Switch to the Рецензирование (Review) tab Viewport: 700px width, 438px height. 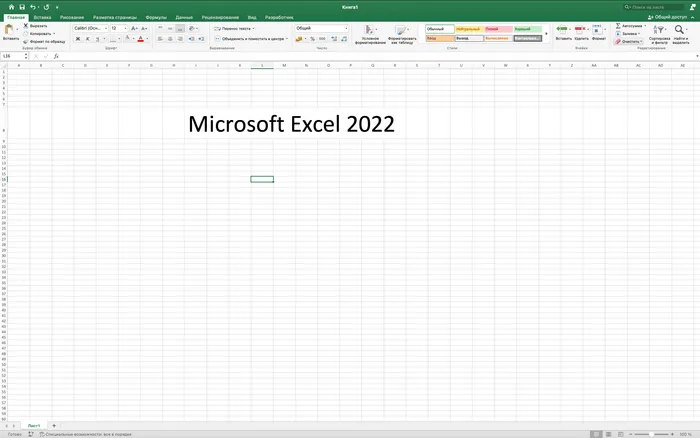point(220,17)
